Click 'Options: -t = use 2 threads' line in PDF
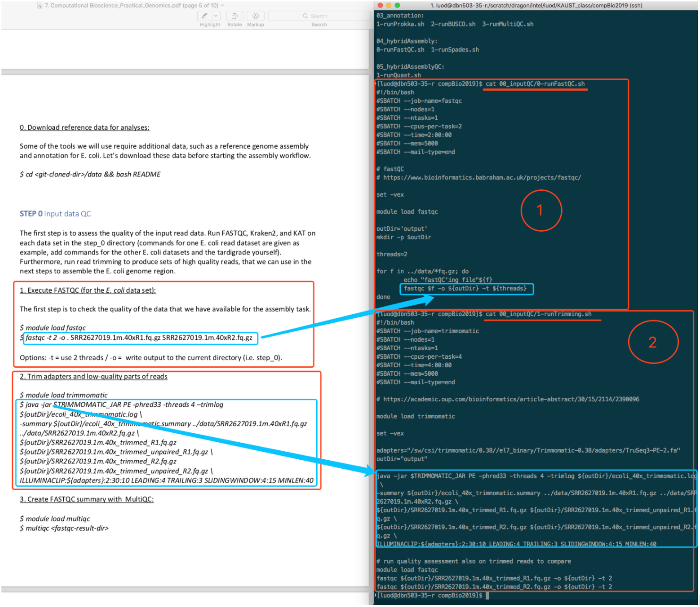The width and height of the screenshot is (700, 607). (x=151, y=358)
